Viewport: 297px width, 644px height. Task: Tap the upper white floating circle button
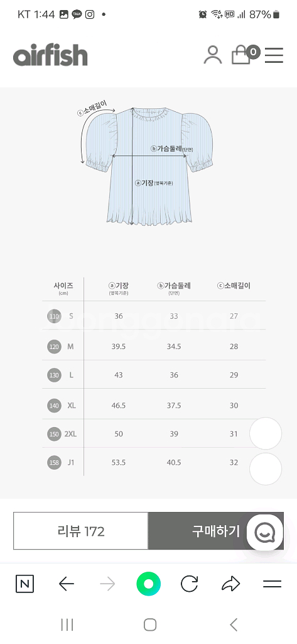click(x=266, y=433)
